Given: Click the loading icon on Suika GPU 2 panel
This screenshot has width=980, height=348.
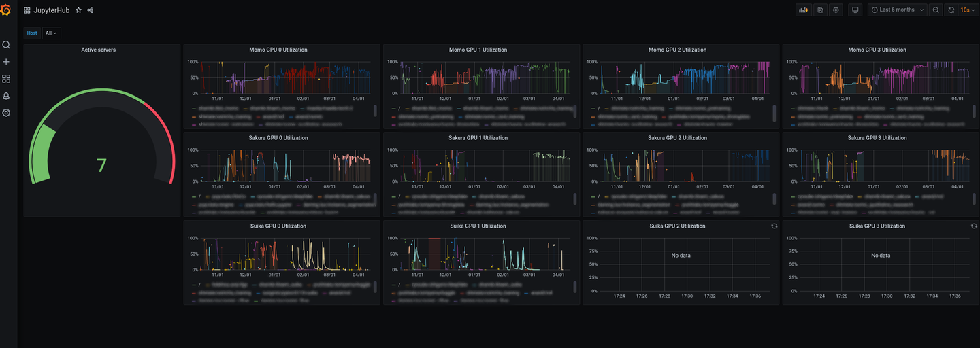Looking at the screenshot, I should [x=774, y=226].
